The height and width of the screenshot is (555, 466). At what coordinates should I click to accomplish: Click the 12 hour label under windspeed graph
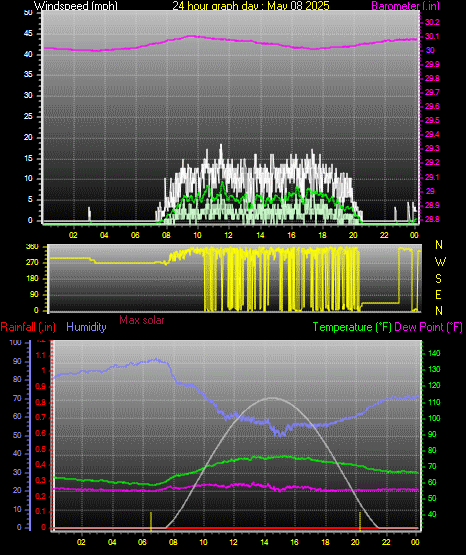coord(229,235)
